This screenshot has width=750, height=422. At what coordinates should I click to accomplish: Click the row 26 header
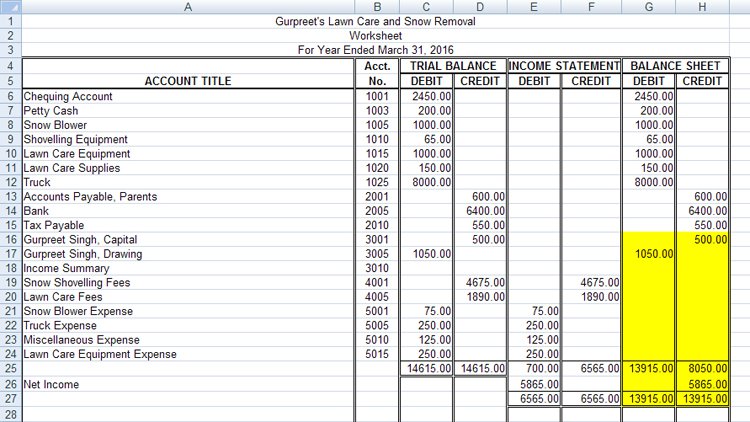pyautogui.click(x=10, y=384)
